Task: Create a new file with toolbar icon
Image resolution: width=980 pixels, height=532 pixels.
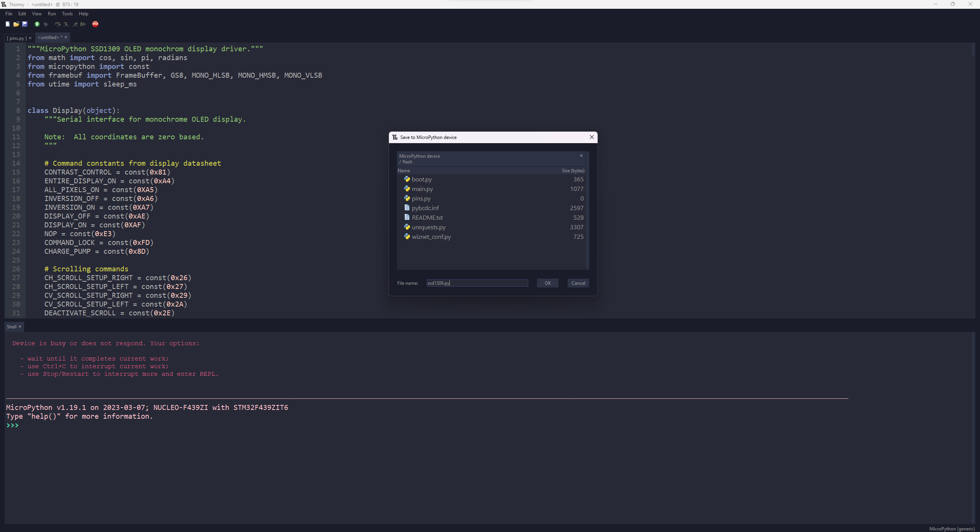Action: coord(8,24)
